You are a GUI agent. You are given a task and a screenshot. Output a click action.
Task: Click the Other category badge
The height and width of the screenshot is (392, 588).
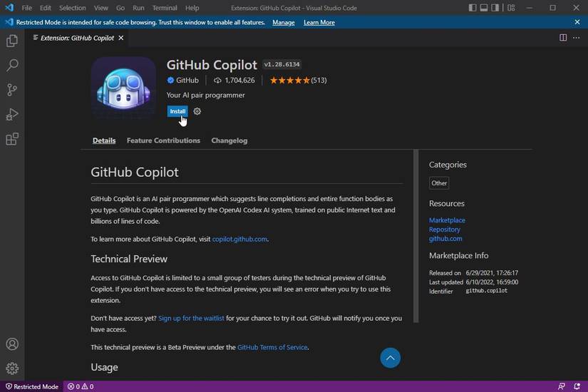click(x=439, y=183)
